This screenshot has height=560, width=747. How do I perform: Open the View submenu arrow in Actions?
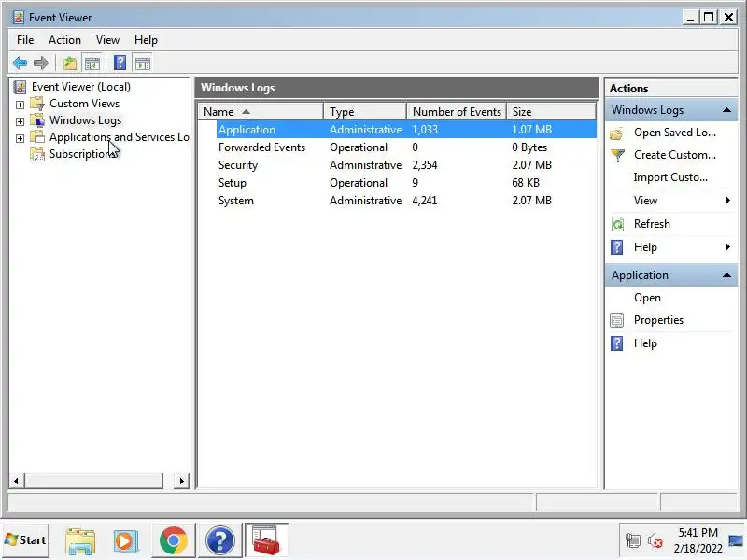[727, 201]
